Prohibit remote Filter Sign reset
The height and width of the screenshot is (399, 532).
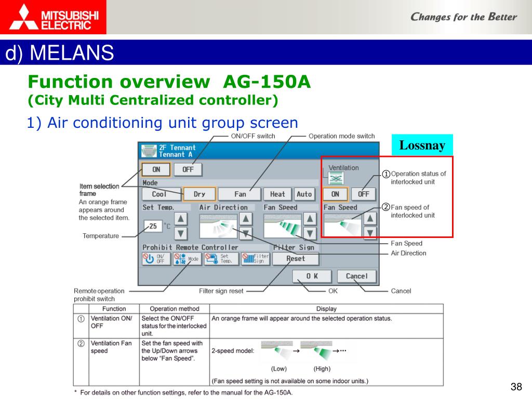point(256,259)
